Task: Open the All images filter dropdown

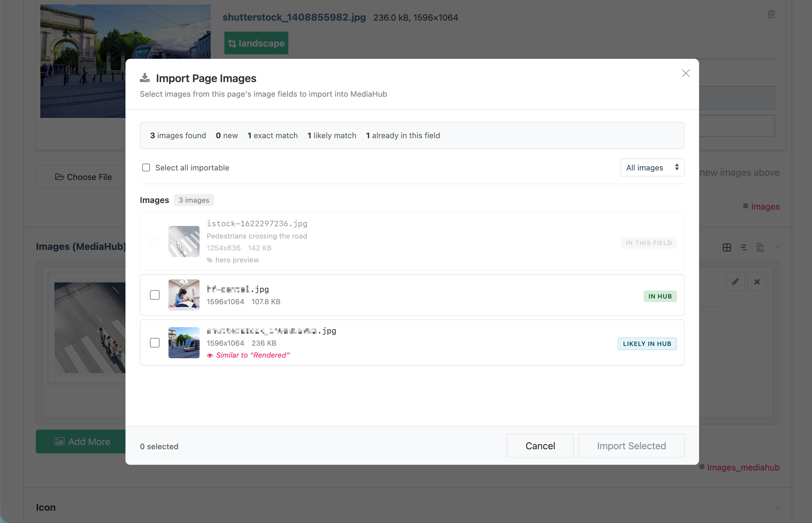Action: 652,167
